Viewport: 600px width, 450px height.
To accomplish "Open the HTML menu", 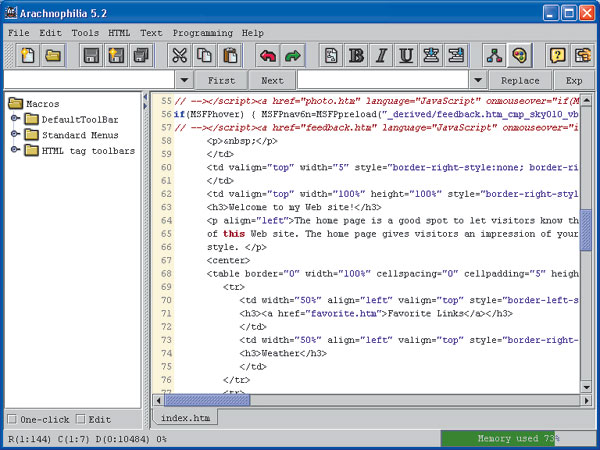I will pos(119,33).
